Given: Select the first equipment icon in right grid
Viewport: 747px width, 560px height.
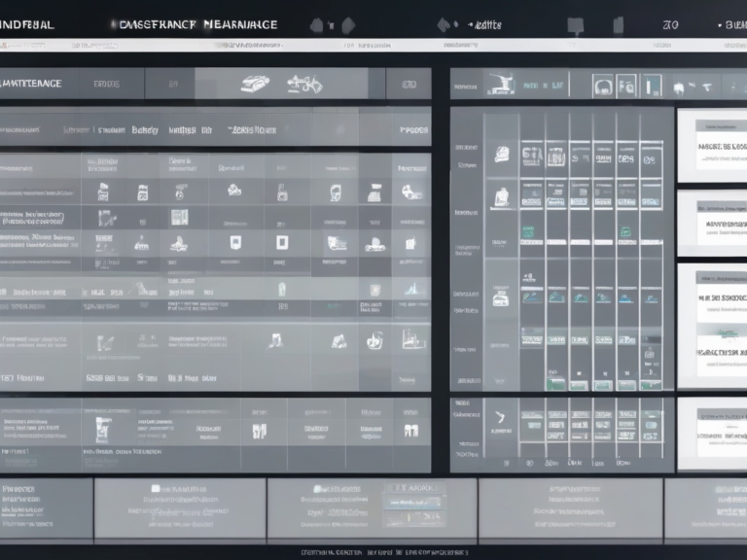Looking at the screenshot, I should [501, 153].
